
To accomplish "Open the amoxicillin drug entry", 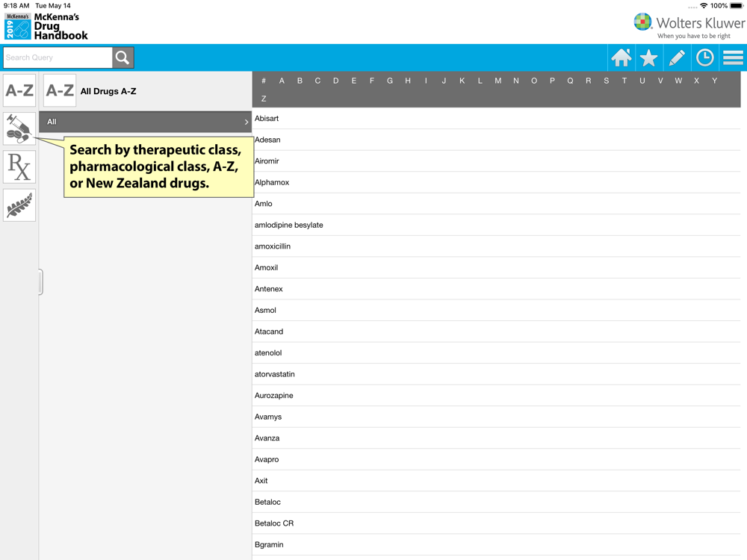I will (x=497, y=246).
